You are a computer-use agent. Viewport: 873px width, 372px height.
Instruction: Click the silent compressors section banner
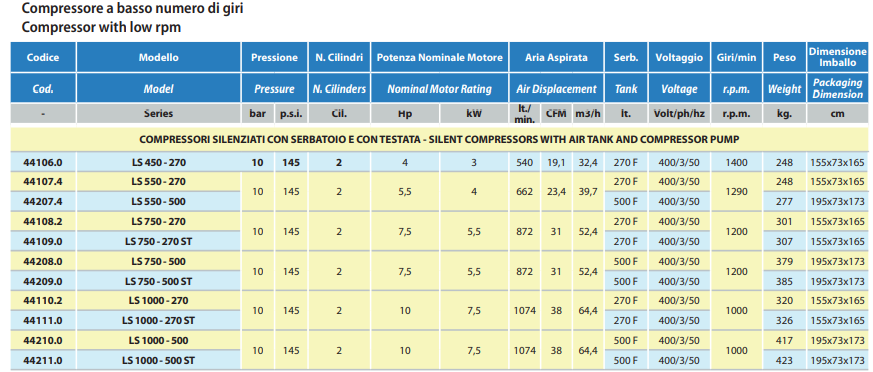click(440, 139)
